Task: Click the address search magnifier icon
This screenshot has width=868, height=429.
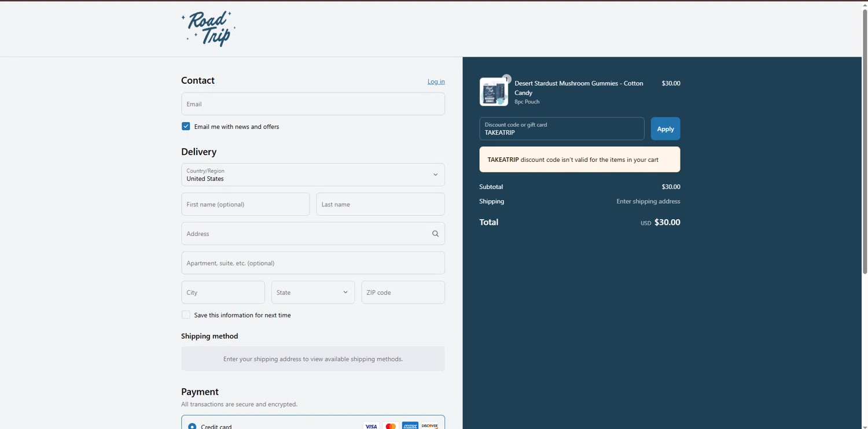Action: (435, 234)
